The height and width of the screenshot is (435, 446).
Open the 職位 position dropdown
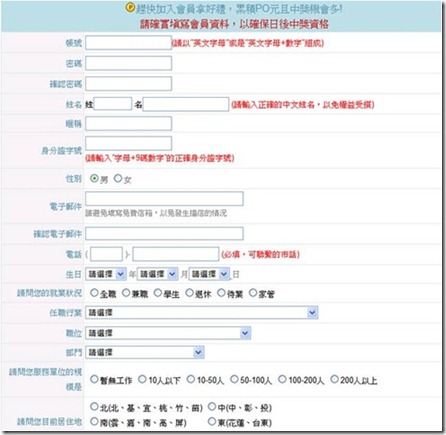pyautogui.click(x=168, y=333)
